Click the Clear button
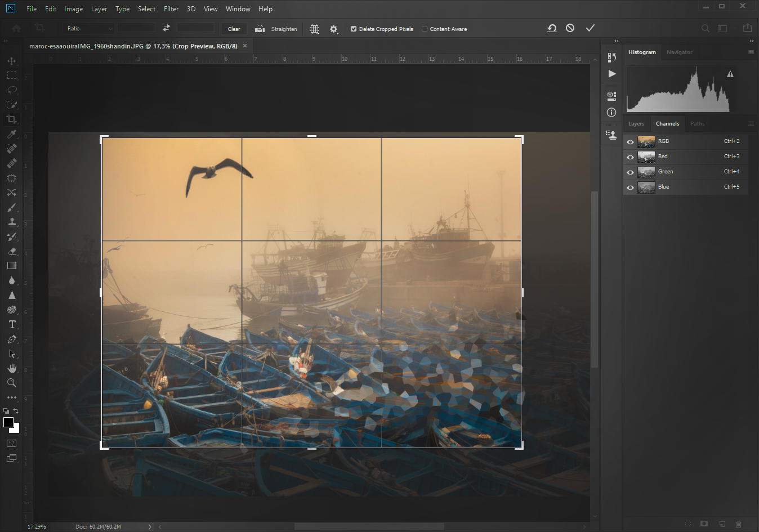Viewport: 759px width, 532px height. [x=234, y=29]
